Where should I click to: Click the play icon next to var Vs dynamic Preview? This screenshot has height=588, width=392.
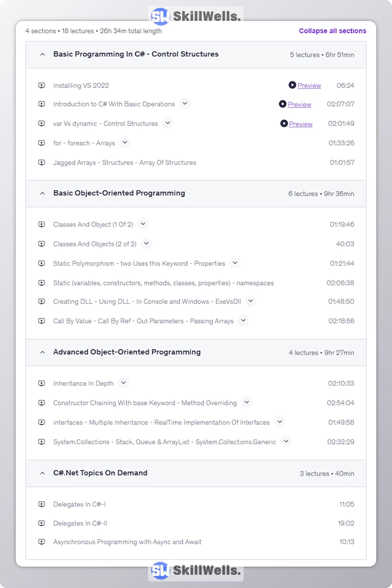pyautogui.click(x=284, y=124)
